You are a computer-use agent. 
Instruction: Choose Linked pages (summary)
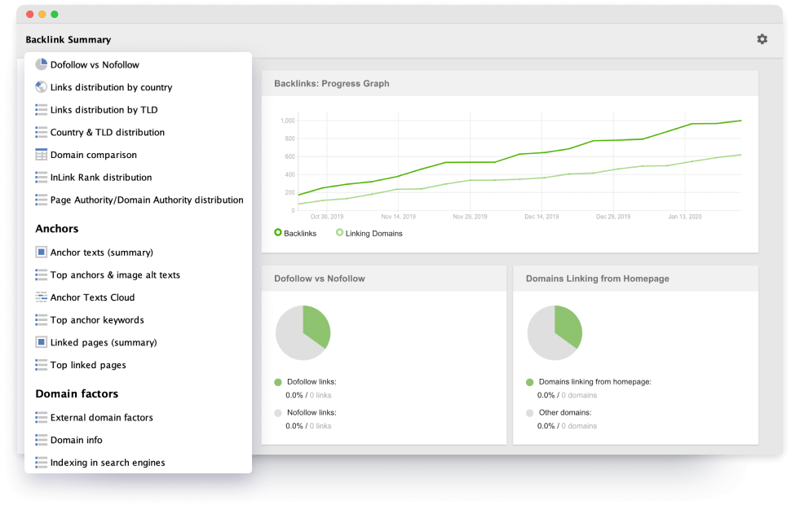point(104,342)
